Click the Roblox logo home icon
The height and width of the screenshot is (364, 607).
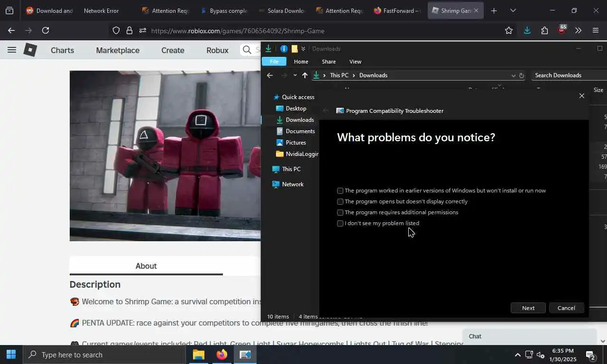[x=30, y=50]
